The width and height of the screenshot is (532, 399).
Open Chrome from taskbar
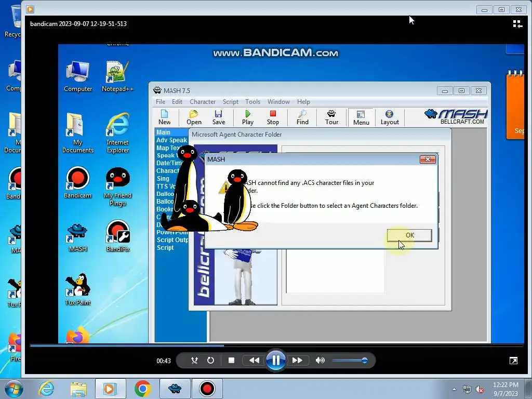(x=142, y=389)
